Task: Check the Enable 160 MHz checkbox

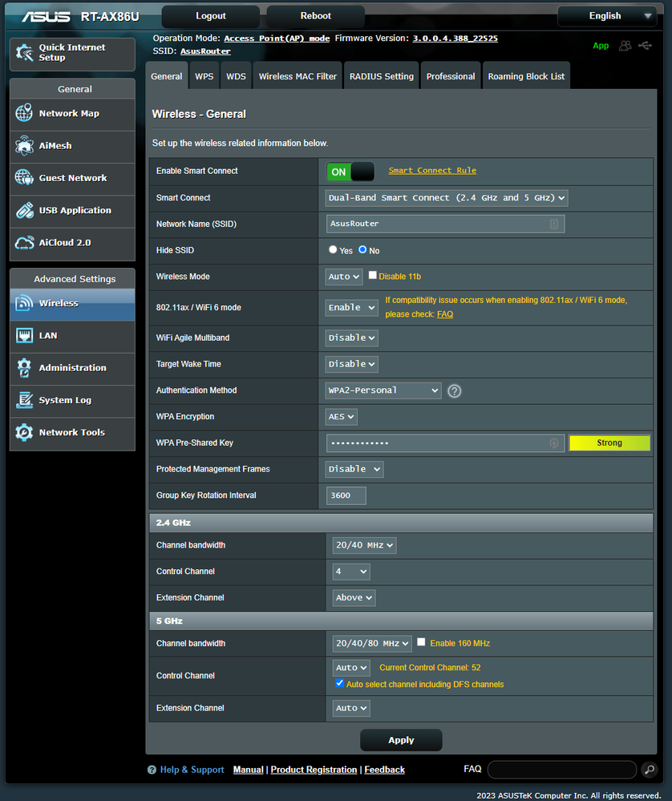Action: tap(421, 642)
